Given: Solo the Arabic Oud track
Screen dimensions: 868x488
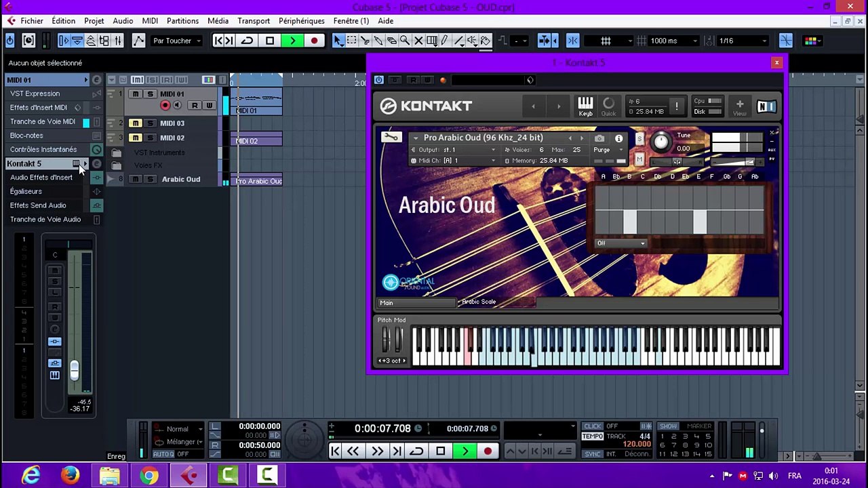Looking at the screenshot, I should point(150,179).
